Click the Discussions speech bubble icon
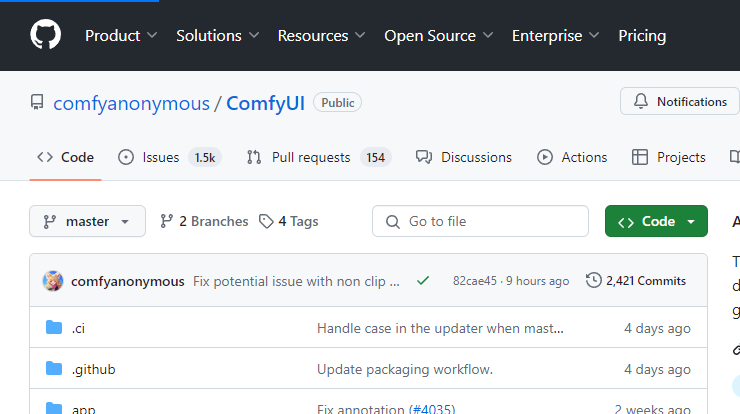This screenshot has height=414, width=740. pos(424,157)
